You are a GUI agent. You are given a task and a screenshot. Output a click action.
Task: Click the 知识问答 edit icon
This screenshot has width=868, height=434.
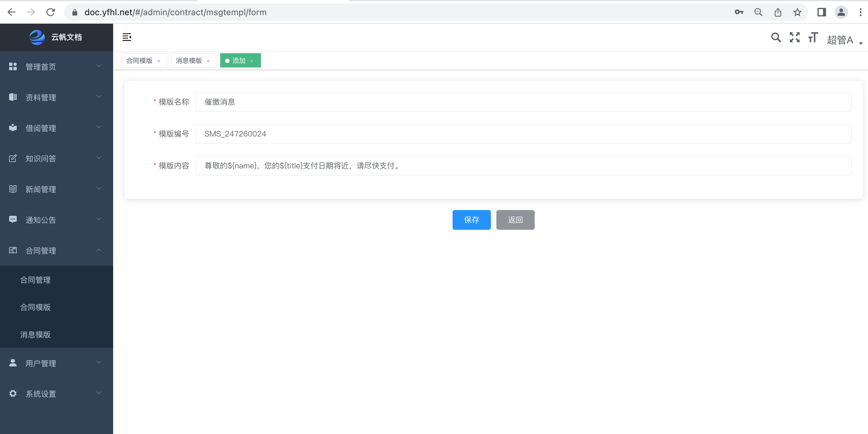tap(13, 158)
